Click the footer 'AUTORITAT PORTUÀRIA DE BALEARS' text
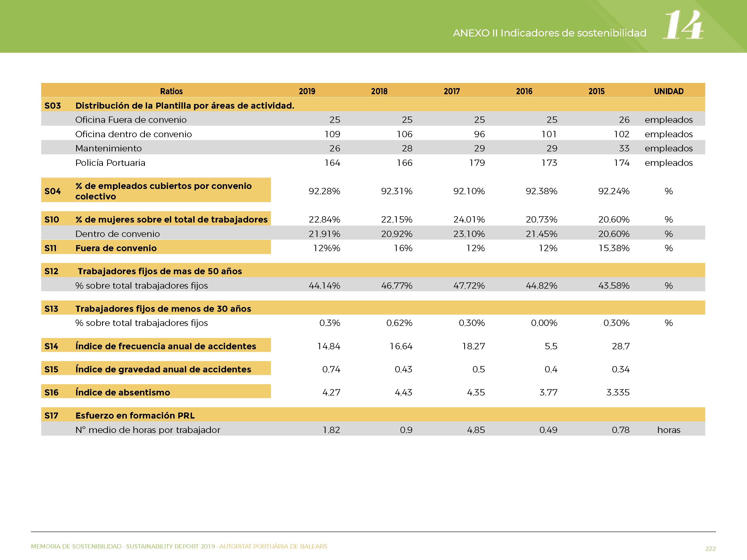 click(x=273, y=547)
